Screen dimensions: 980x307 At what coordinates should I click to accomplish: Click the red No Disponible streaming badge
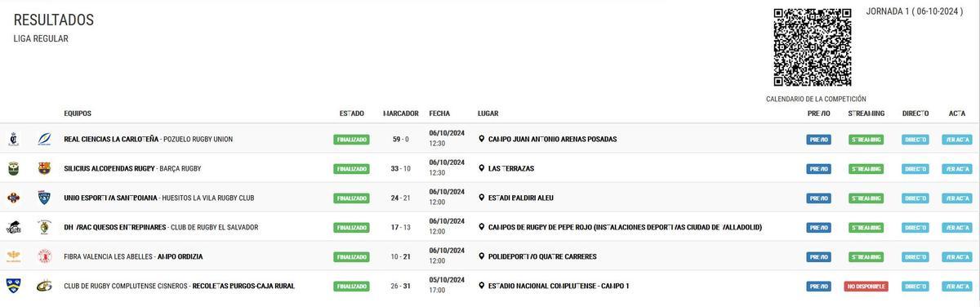point(866,287)
